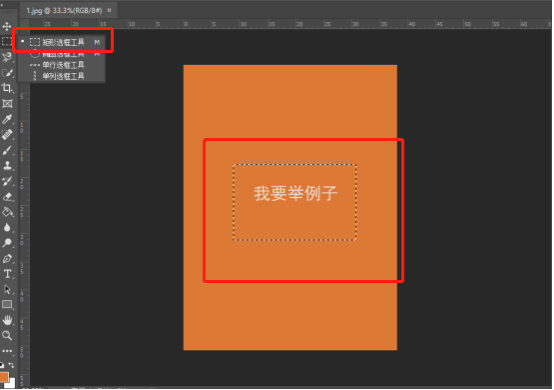Select the Healing Brush tool
554x390 pixels.
(7, 135)
